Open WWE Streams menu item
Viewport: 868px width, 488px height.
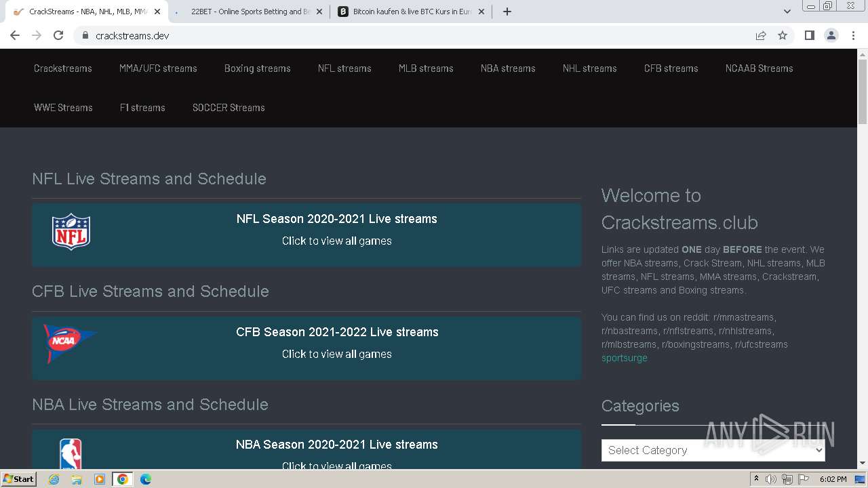[63, 108]
